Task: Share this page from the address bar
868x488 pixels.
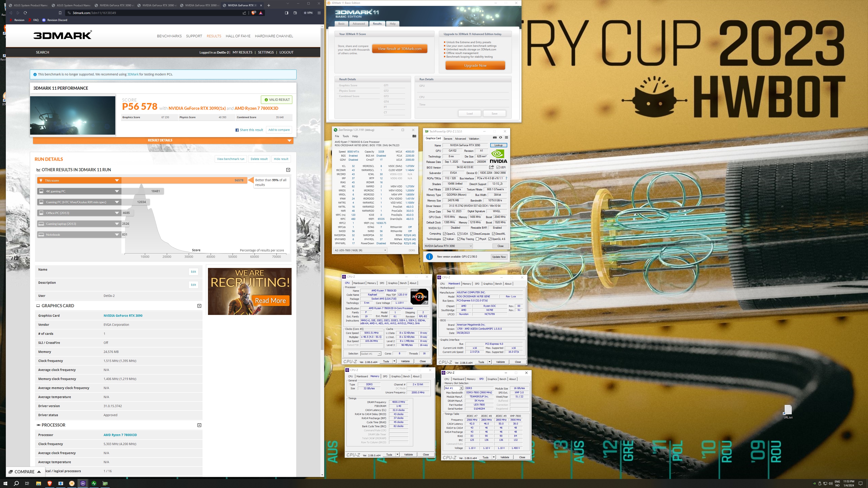Action: pyautogui.click(x=244, y=13)
